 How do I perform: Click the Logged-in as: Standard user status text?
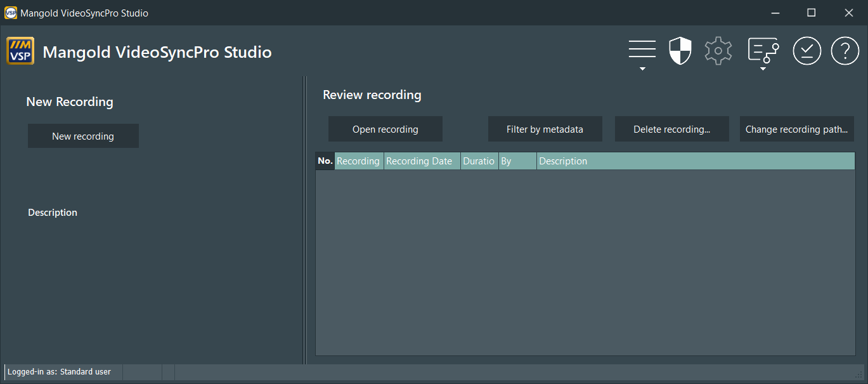pyautogui.click(x=59, y=372)
